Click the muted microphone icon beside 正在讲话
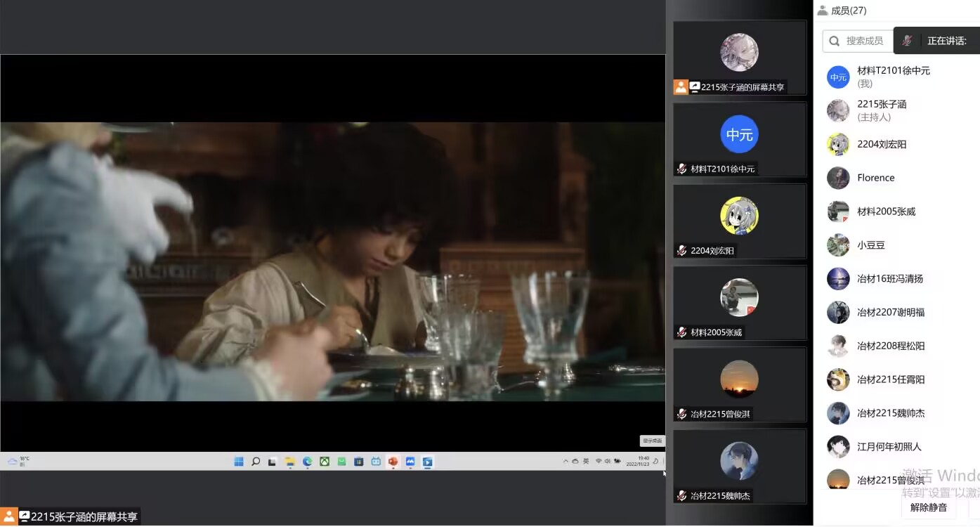The height and width of the screenshot is (527, 980). pos(907,41)
